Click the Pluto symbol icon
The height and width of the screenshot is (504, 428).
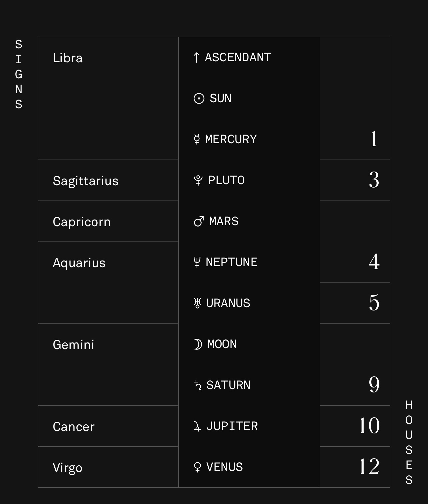198,180
